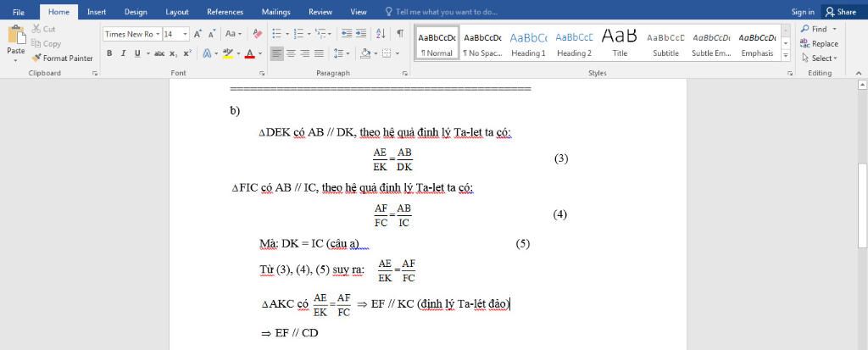
Task: Apply red font color button
Action: 250,53
